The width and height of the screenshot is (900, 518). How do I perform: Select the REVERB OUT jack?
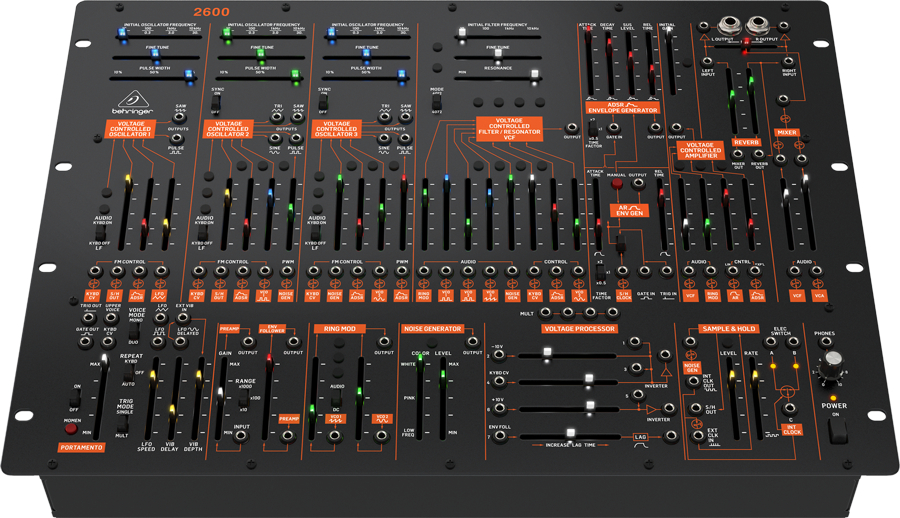click(x=759, y=154)
